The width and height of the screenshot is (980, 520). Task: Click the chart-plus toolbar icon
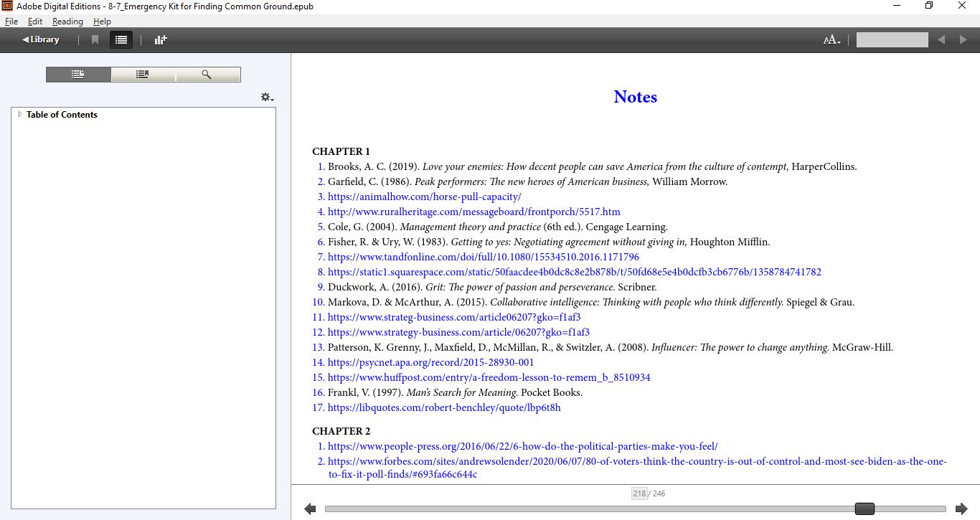pos(161,39)
